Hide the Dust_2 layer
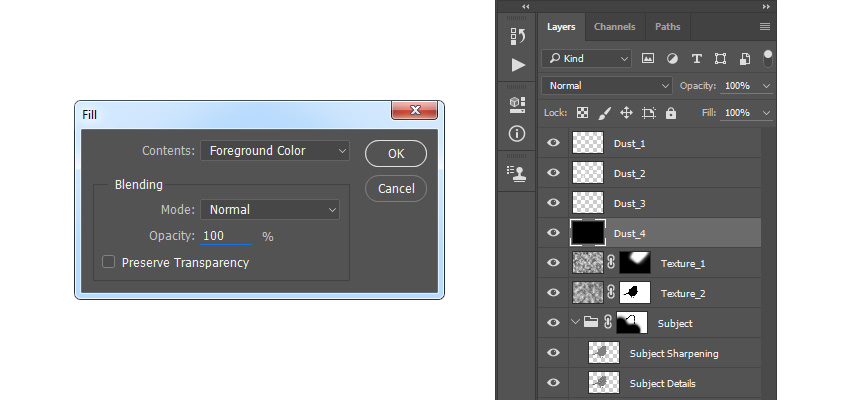 pos(553,172)
